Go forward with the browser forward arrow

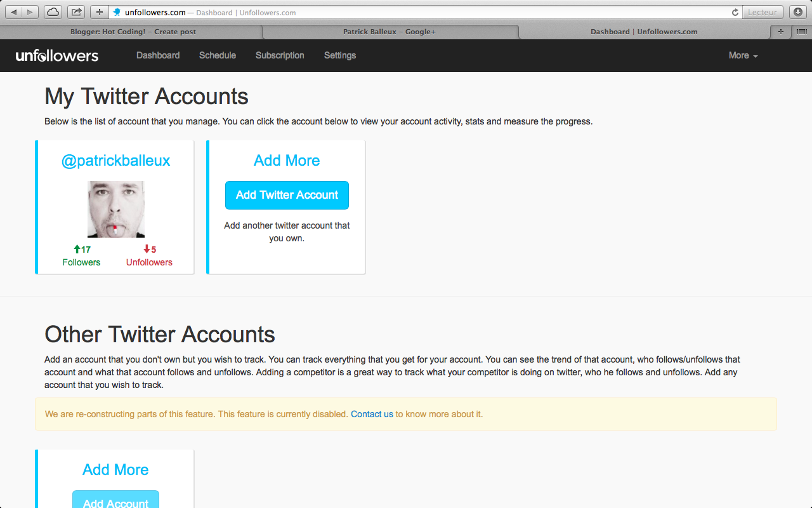pyautogui.click(x=30, y=12)
